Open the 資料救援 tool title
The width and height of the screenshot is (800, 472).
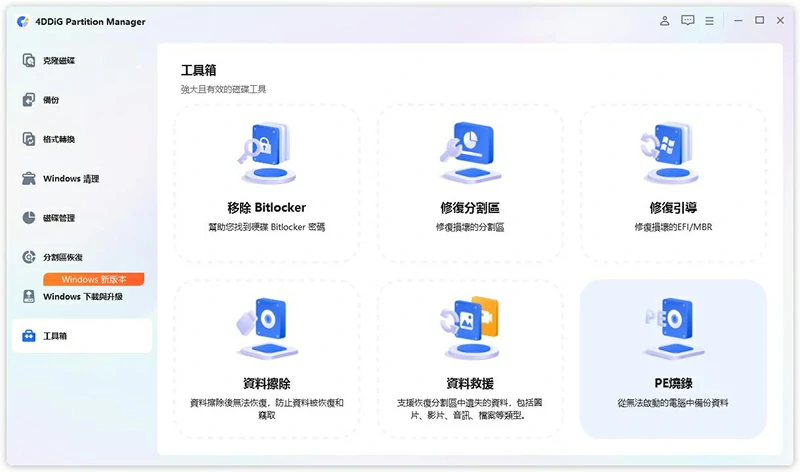[x=469, y=383]
